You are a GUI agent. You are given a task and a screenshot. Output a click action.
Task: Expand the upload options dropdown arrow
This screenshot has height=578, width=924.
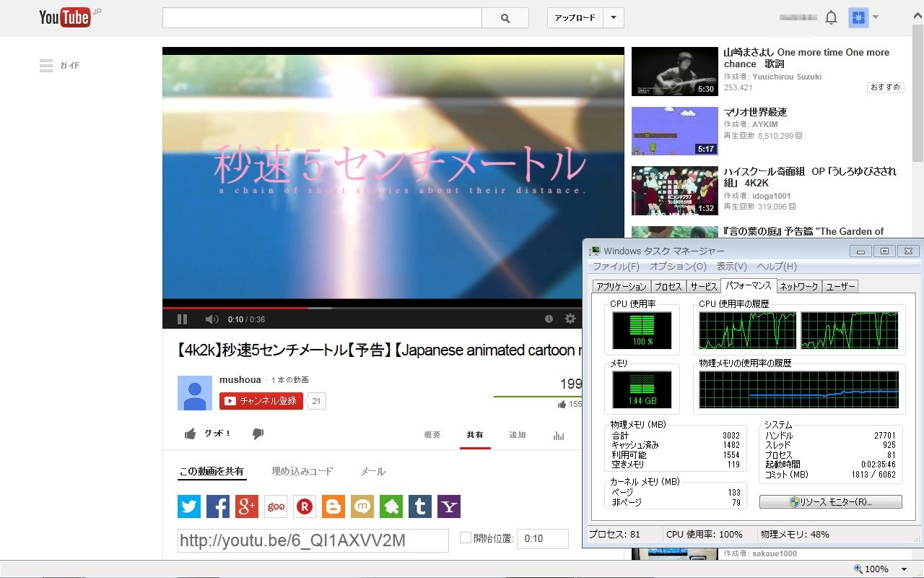click(x=614, y=18)
